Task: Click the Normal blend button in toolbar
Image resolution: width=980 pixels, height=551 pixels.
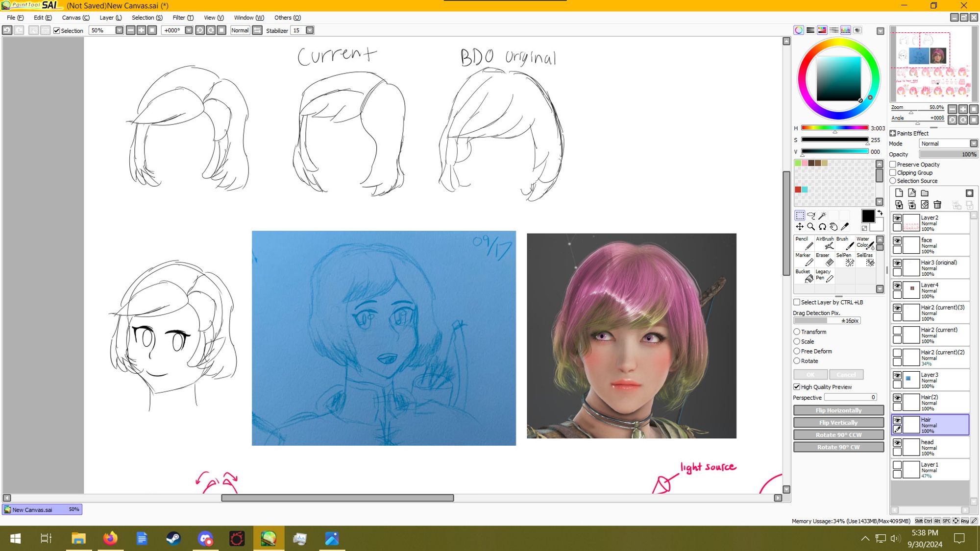Action: click(240, 30)
